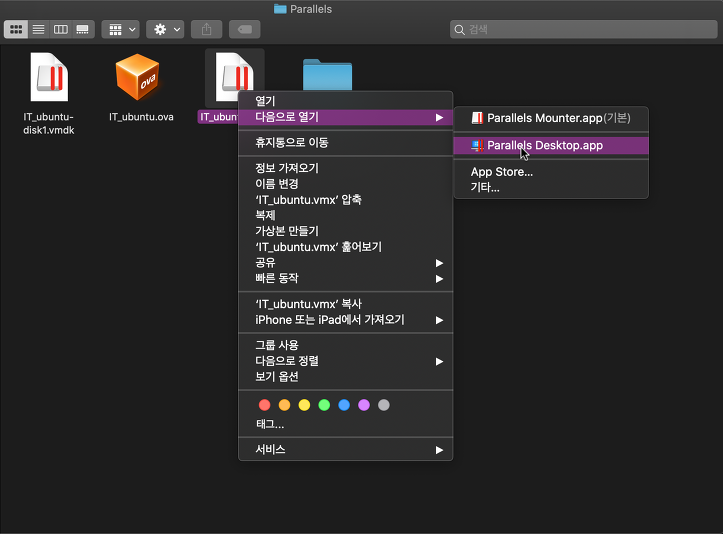
Task: Expand the 공유 submenu
Action: coord(346,263)
